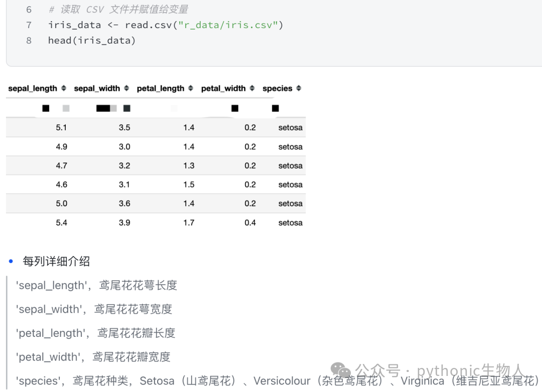The image size is (542, 392).
Task: Select cell value 5.1 in sepal_length
Action: [61, 128]
